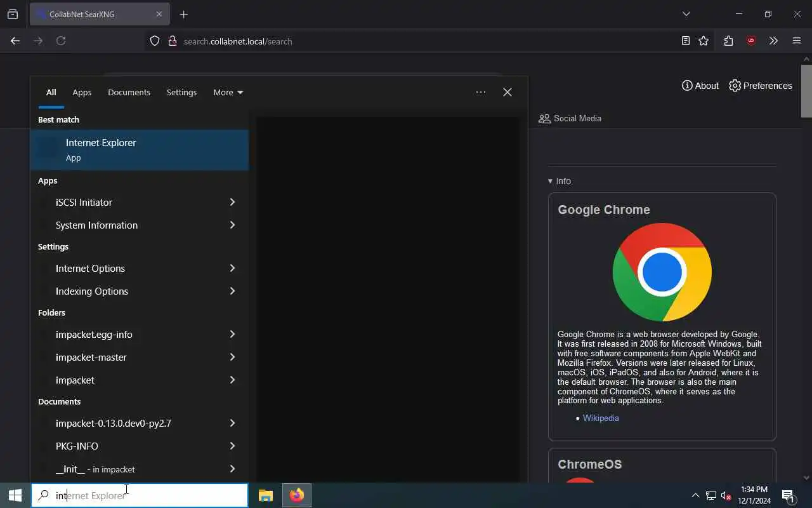Open Firefox application hamburger menu
The width and height of the screenshot is (812, 508).
click(x=797, y=41)
